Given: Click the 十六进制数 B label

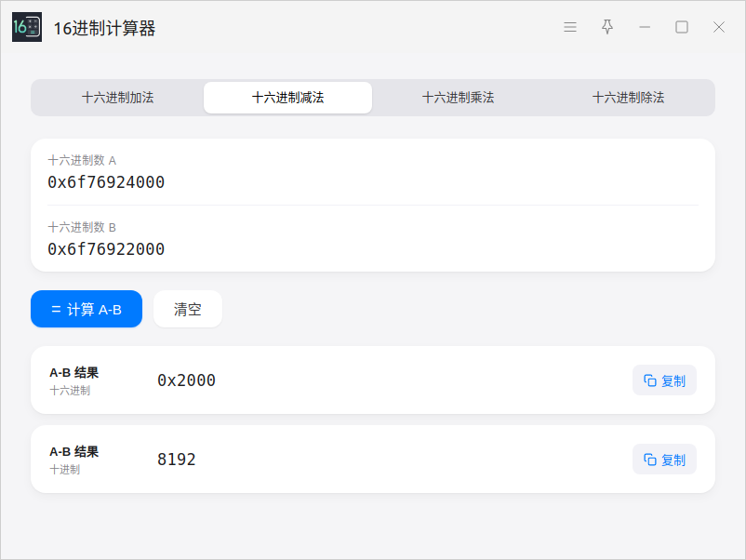Looking at the screenshot, I should pyautogui.click(x=82, y=227).
